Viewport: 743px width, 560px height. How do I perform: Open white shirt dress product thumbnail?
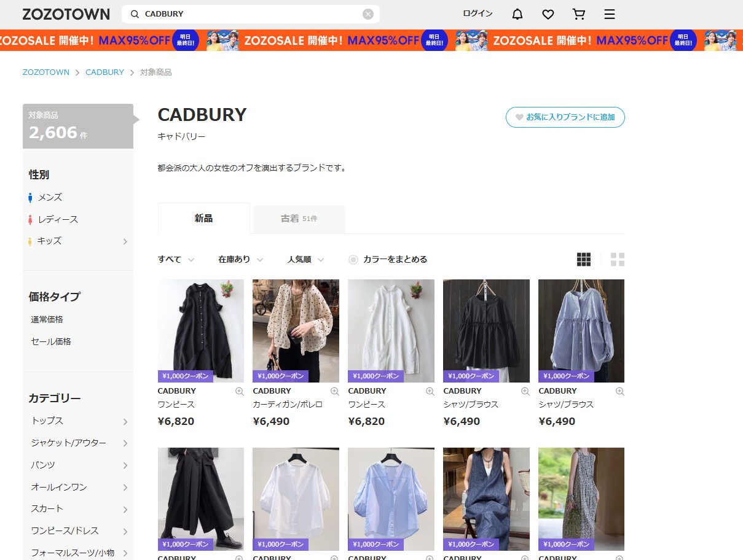(391, 331)
